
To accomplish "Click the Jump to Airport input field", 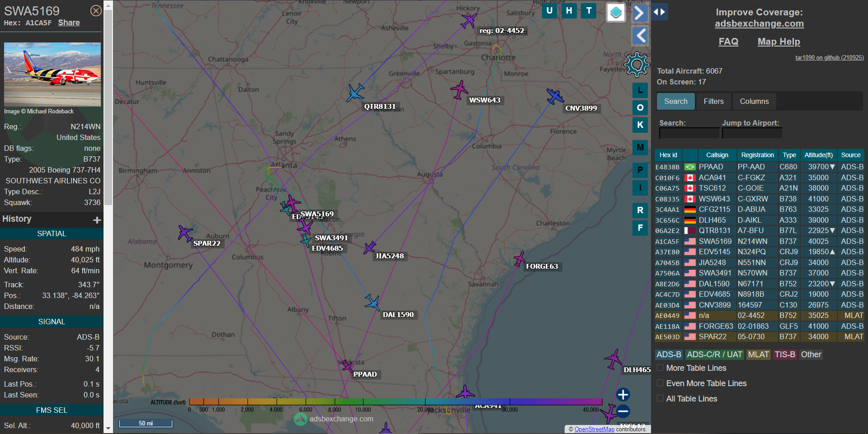I will (x=752, y=133).
